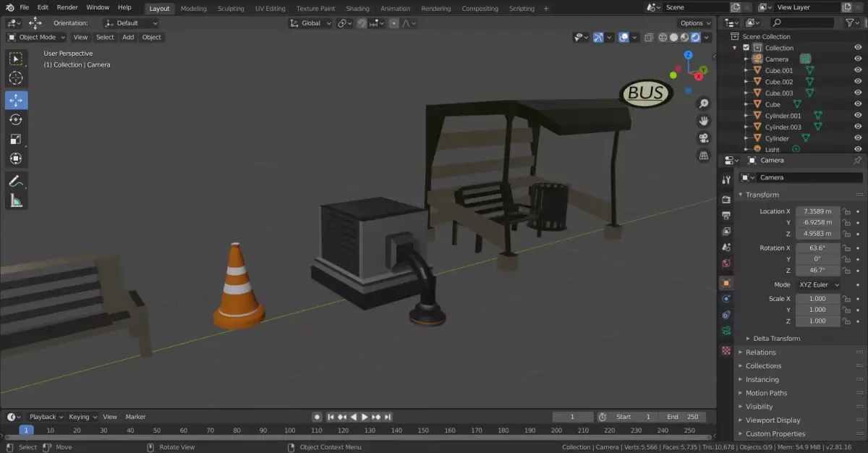Toggle X-Ray mode in the viewport header

tap(649, 37)
